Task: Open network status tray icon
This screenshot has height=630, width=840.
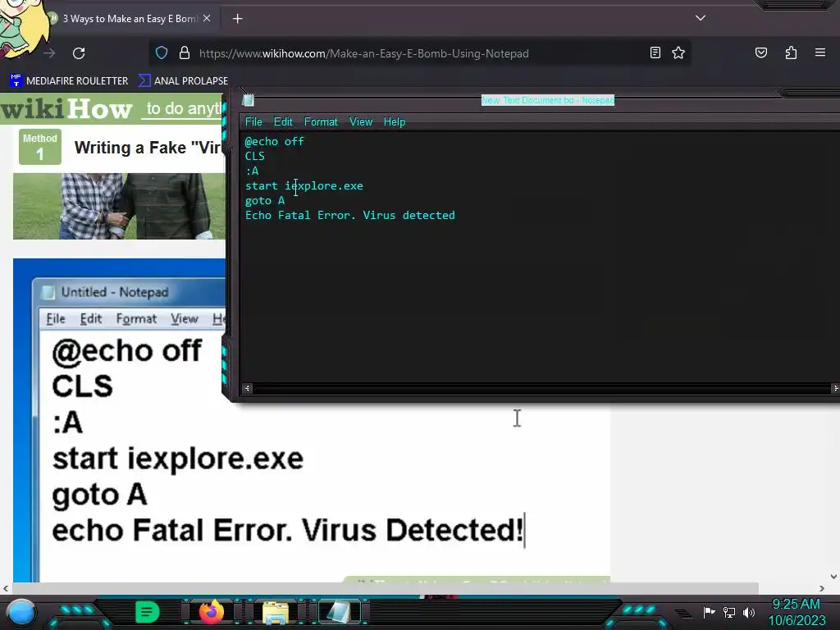Action: 728,612
